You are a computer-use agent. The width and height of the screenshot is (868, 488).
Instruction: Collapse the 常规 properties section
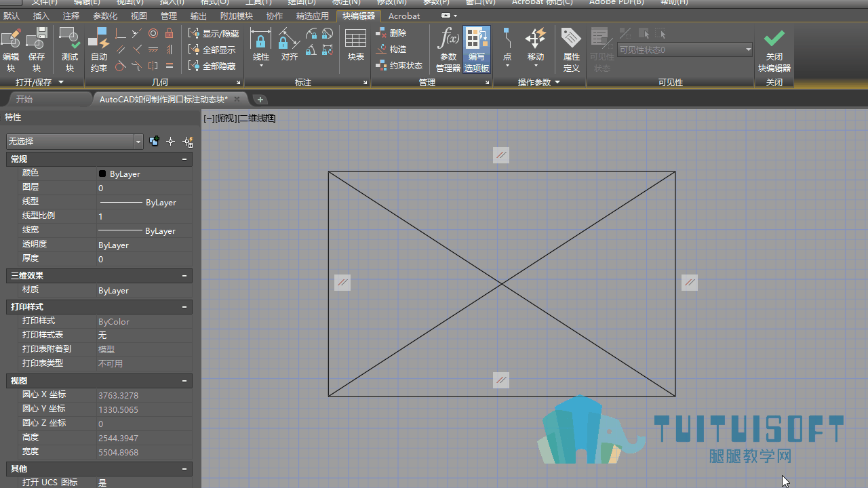point(184,159)
